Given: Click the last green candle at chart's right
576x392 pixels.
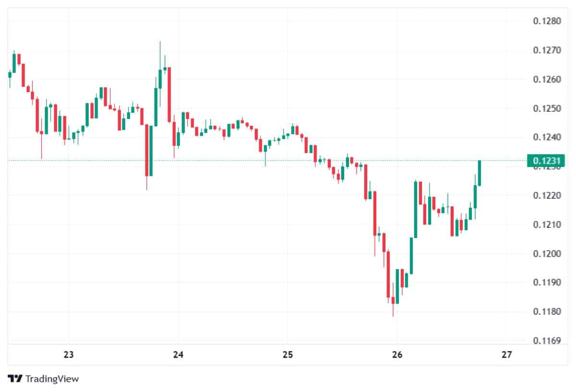Looking at the screenshot, I should coord(480,173).
